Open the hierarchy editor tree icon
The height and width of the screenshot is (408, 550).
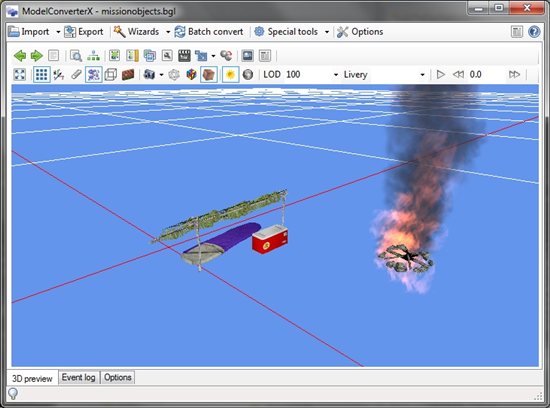tap(93, 55)
